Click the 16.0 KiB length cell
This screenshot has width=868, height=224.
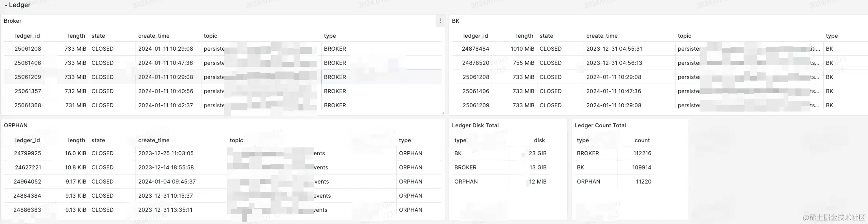coord(75,153)
